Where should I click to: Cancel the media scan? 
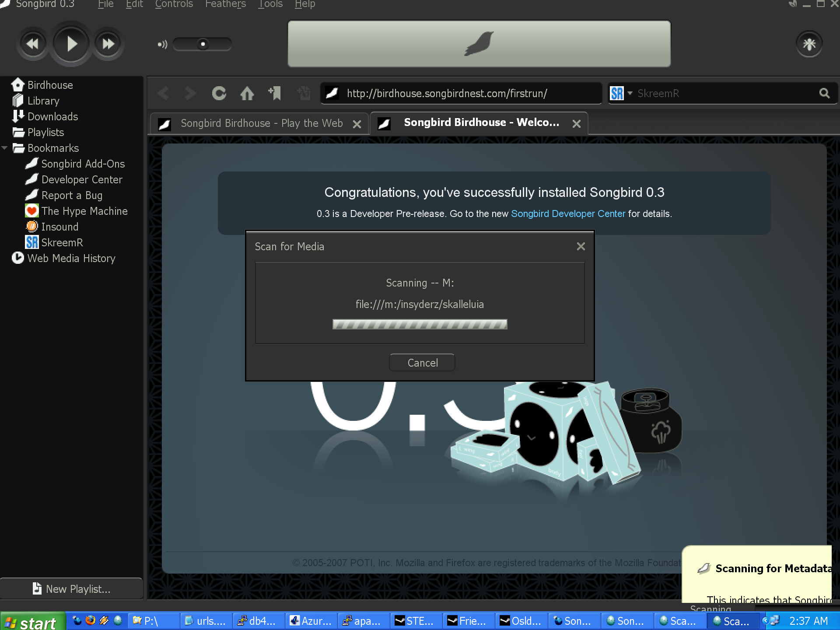point(422,363)
